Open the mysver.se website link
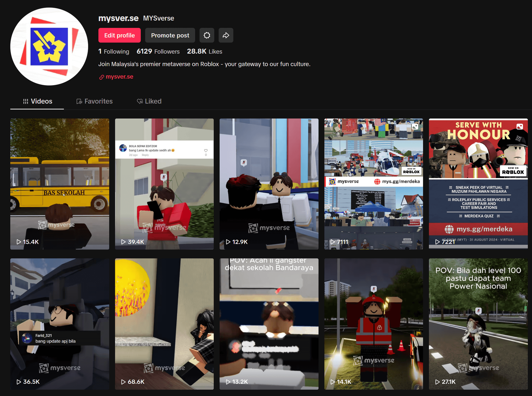532x396 pixels. 116,77
